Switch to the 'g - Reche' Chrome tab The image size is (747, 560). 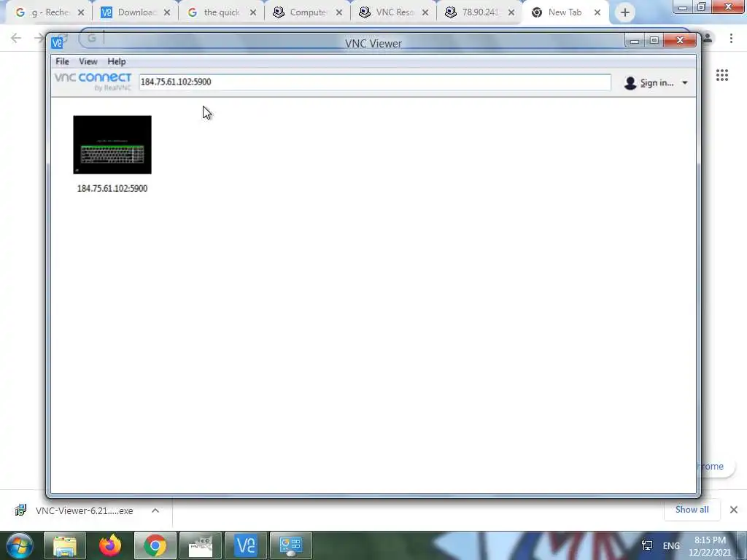[x=50, y=12]
